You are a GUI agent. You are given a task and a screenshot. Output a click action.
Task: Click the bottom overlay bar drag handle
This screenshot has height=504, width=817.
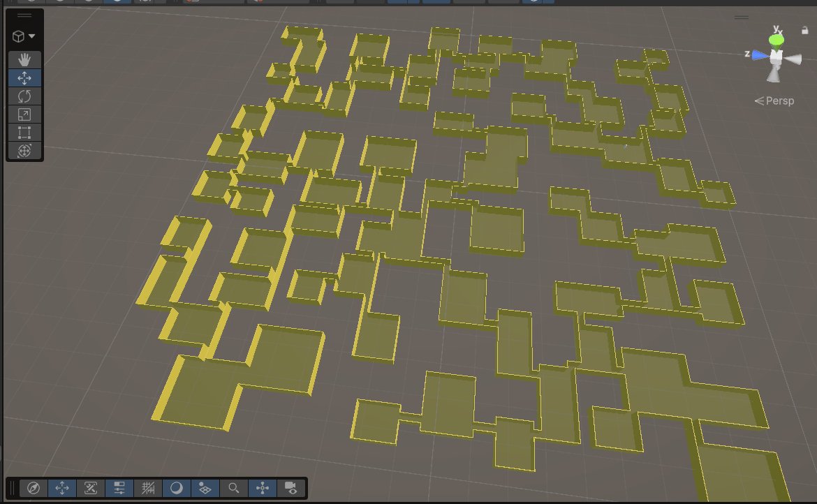[x=12, y=488]
